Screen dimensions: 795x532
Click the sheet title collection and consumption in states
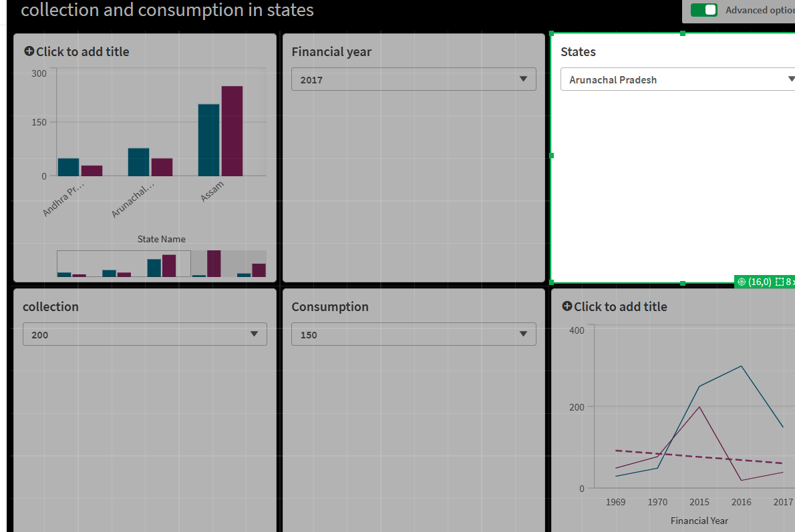pyautogui.click(x=168, y=10)
